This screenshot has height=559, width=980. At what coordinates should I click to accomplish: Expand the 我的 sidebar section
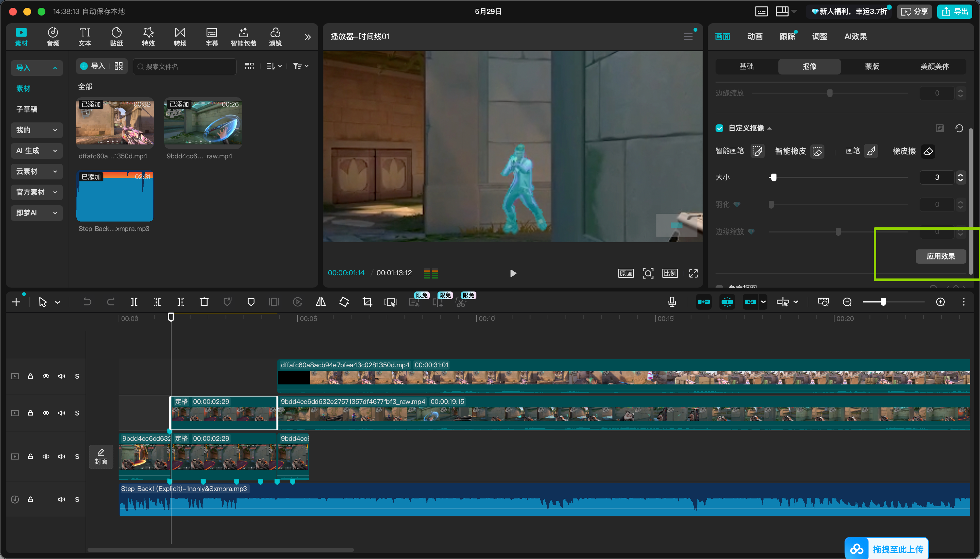click(37, 130)
